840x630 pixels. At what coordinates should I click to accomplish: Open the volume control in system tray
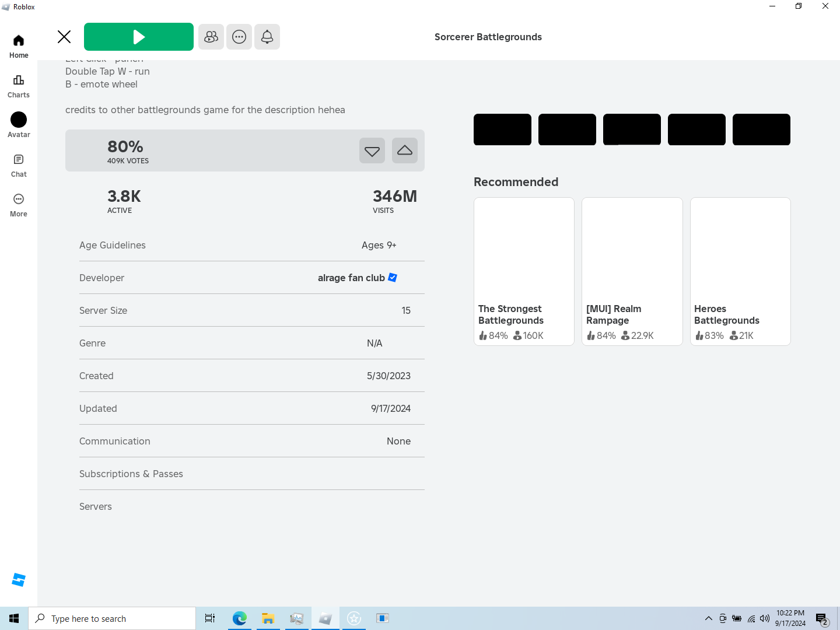pyautogui.click(x=765, y=618)
